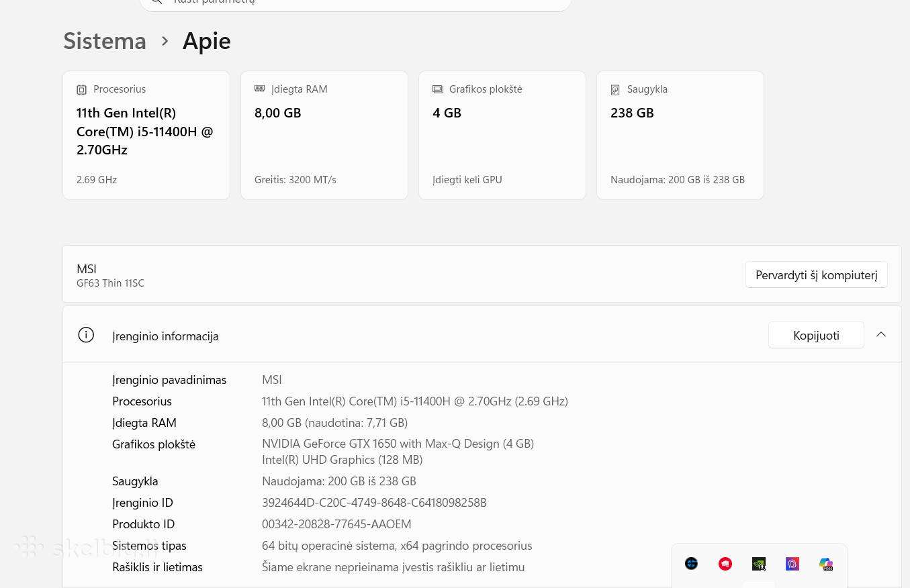Focus the Rasti parametrų search field

coord(355,3)
